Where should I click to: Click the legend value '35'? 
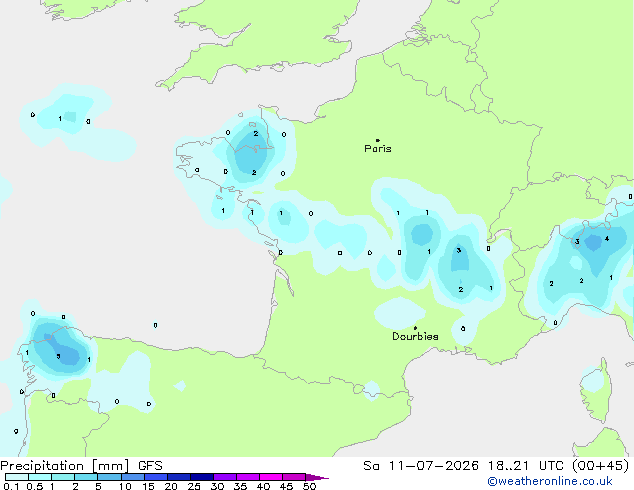240,486
